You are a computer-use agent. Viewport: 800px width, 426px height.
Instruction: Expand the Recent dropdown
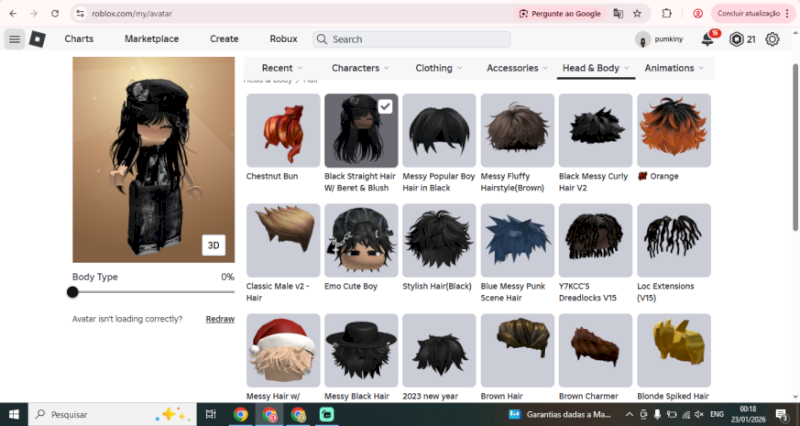(x=282, y=68)
